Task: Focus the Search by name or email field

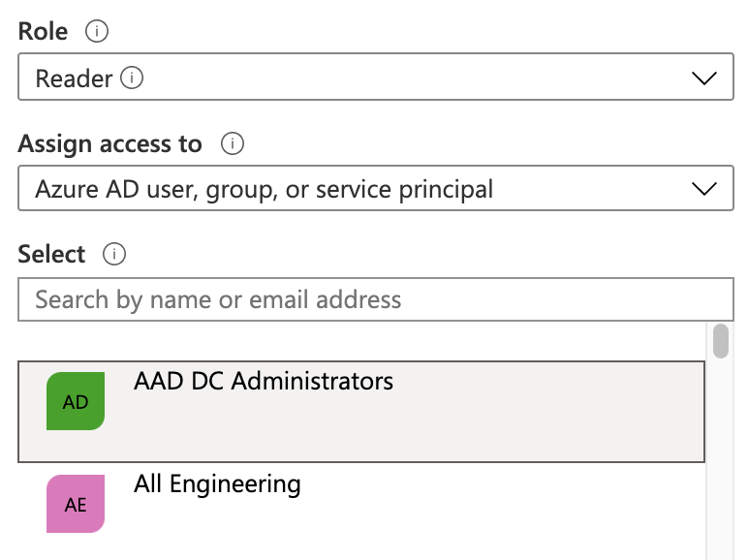Action: click(x=376, y=299)
